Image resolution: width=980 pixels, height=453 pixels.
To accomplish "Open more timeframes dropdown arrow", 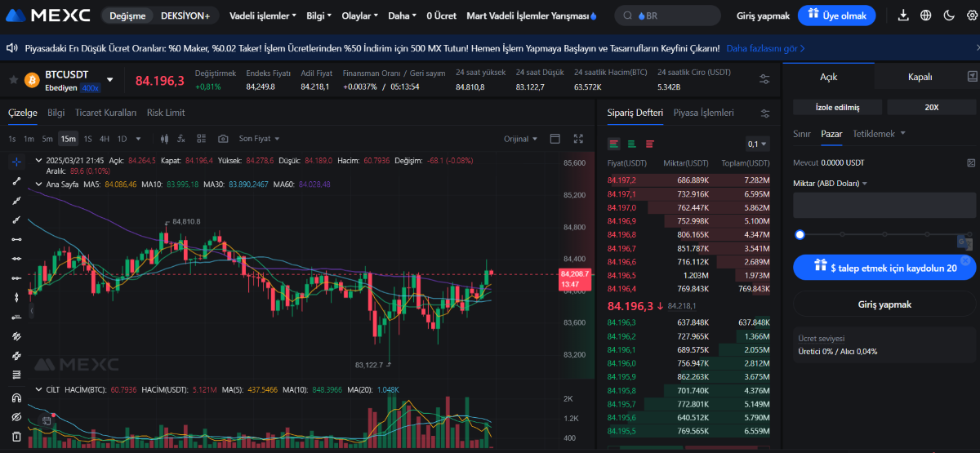I will pos(136,139).
